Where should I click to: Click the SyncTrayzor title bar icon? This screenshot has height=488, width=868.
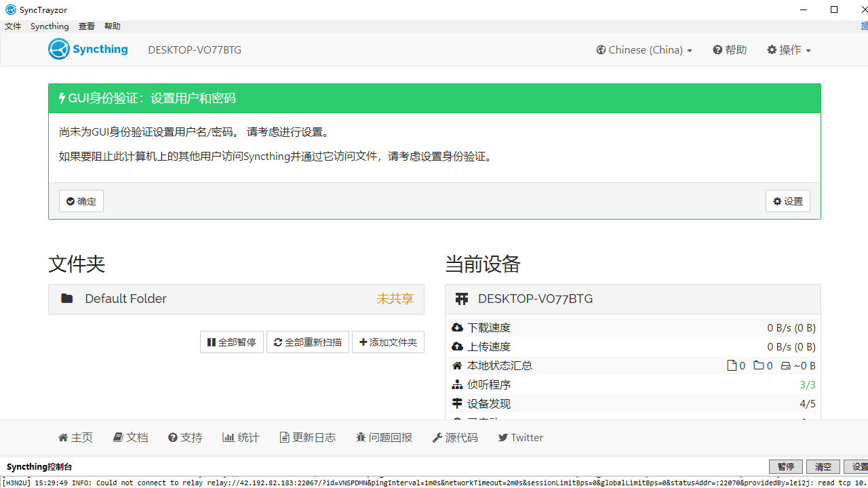(x=10, y=9)
